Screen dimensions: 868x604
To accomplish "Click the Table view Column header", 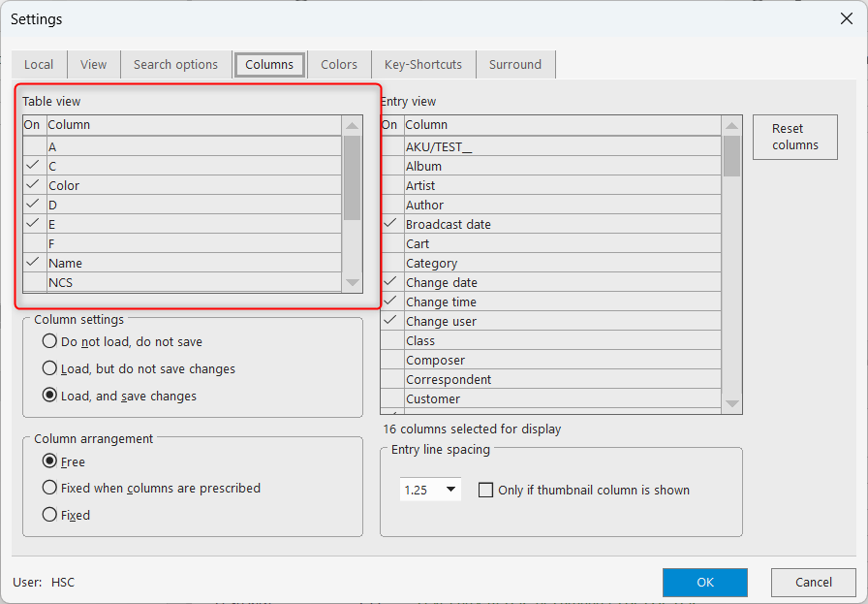I will click(x=194, y=125).
